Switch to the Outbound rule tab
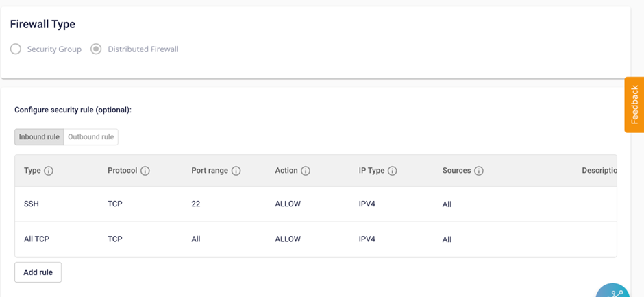 pyautogui.click(x=90, y=137)
